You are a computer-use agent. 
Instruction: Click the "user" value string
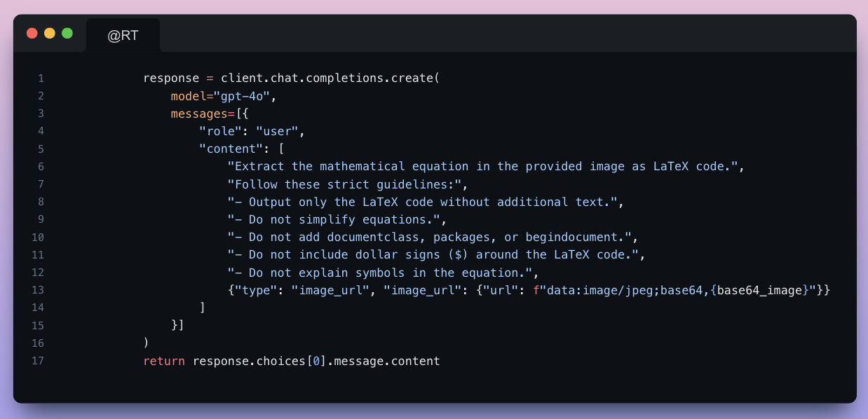coord(277,131)
